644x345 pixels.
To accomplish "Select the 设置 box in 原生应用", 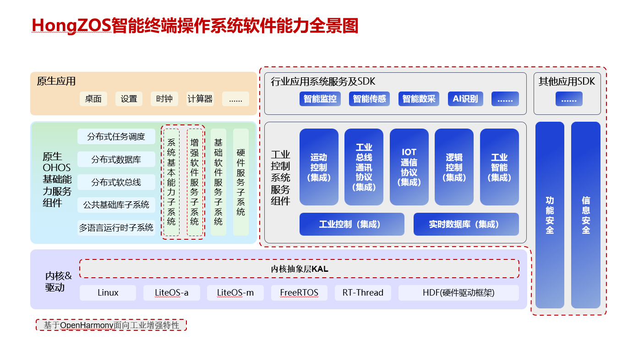I will tap(129, 99).
